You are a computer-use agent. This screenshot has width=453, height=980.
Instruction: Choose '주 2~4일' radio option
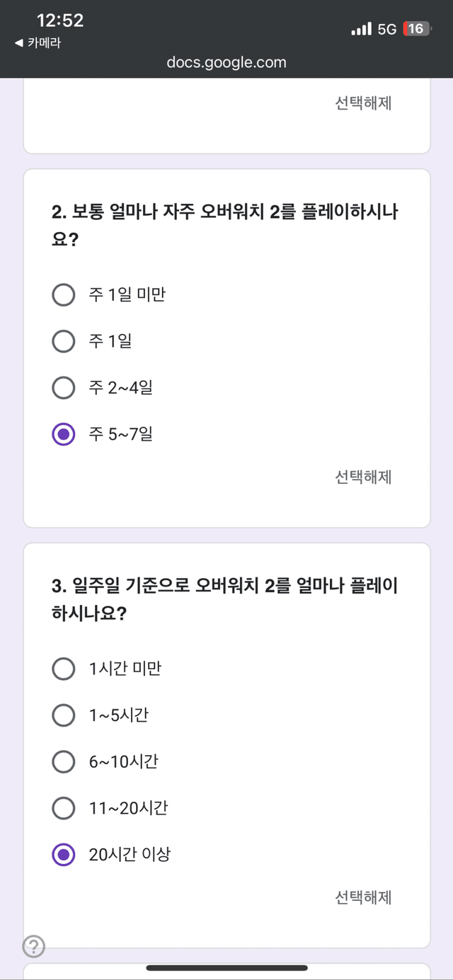pyautogui.click(x=64, y=388)
